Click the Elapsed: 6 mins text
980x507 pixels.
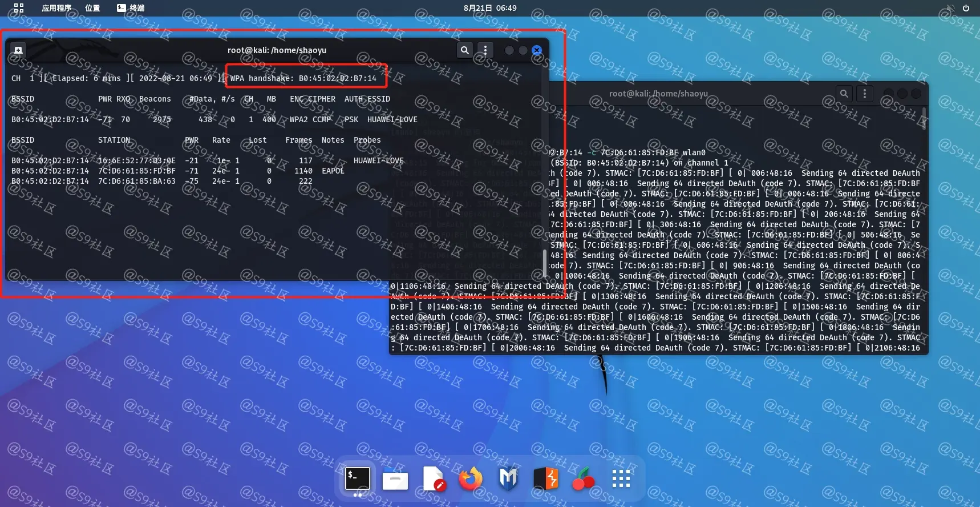(x=87, y=78)
